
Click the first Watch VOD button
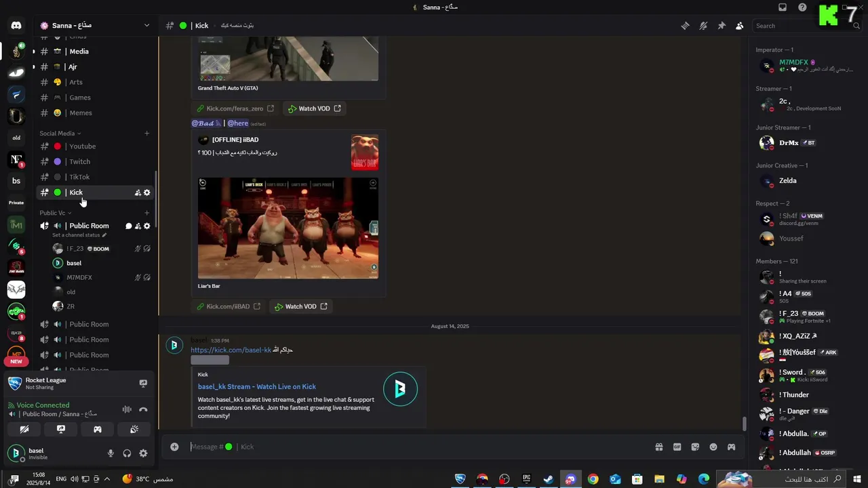click(x=314, y=108)
